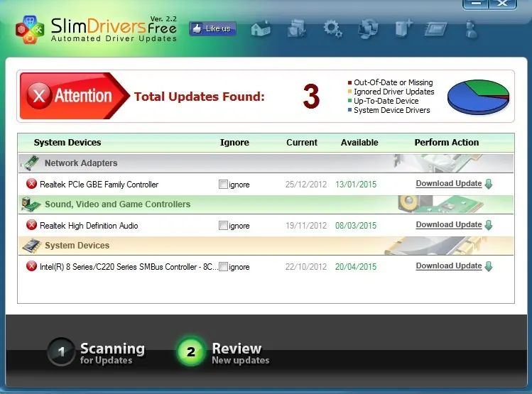Click green download arrow for Intel SMBus Controller
The image size is (532, 394).
click(489, 266)
